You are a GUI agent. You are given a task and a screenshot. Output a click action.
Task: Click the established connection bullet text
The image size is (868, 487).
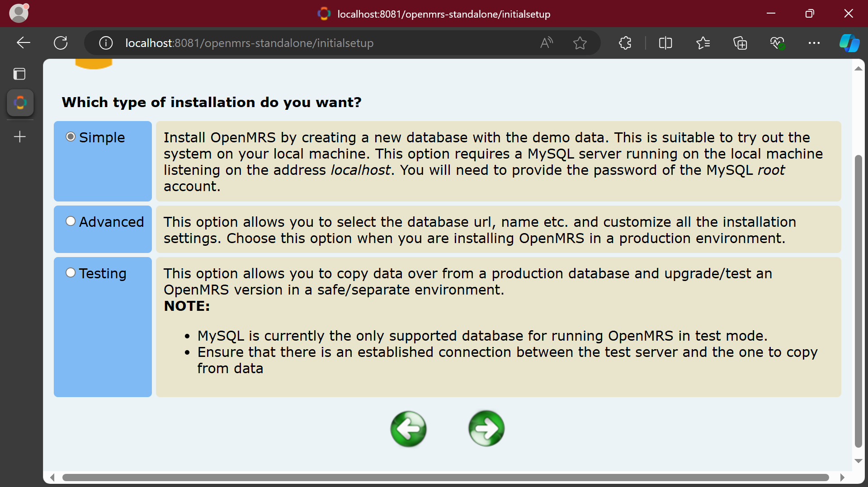[508, 360]
